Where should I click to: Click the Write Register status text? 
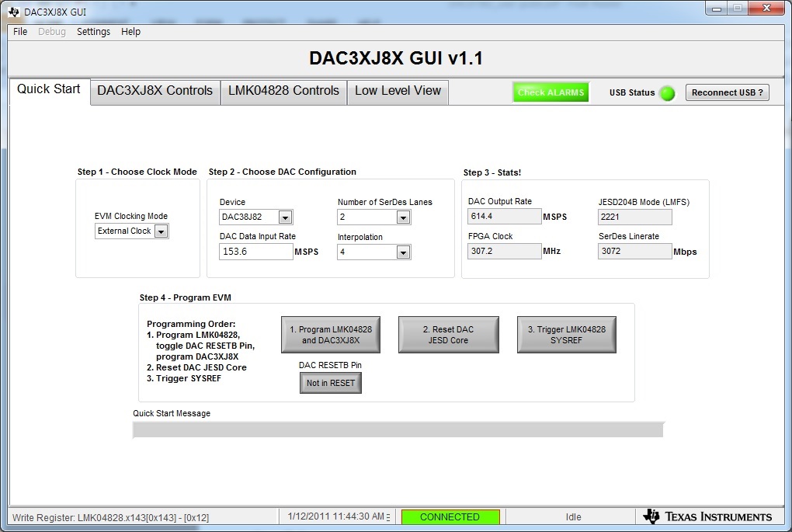(110, 517)
